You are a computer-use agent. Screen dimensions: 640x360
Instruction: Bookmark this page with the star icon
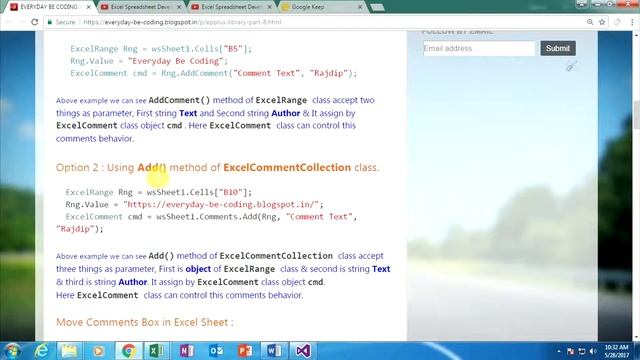click(x=602, y=22)
